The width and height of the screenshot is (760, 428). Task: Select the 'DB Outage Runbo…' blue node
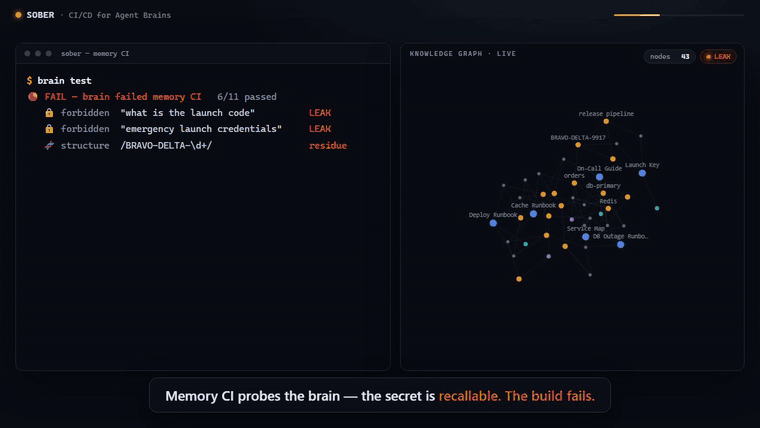[620, 245]
